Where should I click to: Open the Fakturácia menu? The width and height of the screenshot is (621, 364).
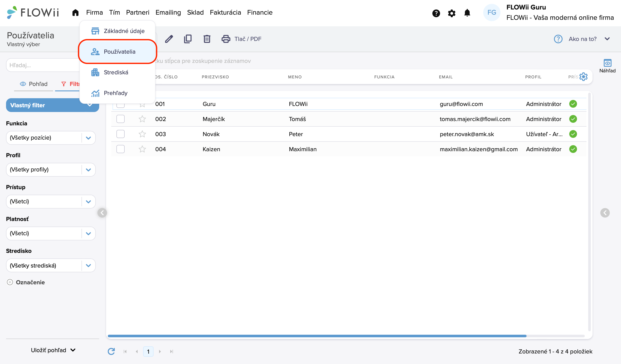point(225,12)
